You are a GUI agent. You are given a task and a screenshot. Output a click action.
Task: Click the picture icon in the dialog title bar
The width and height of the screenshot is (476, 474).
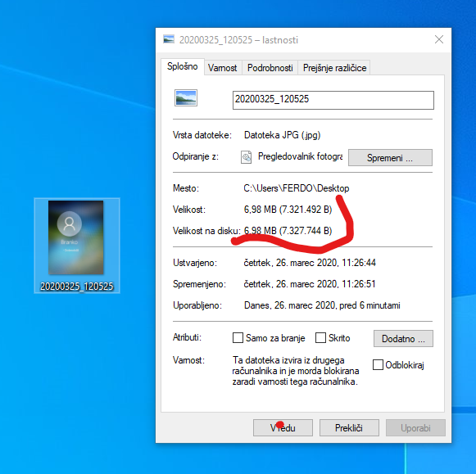click(169, 39)
